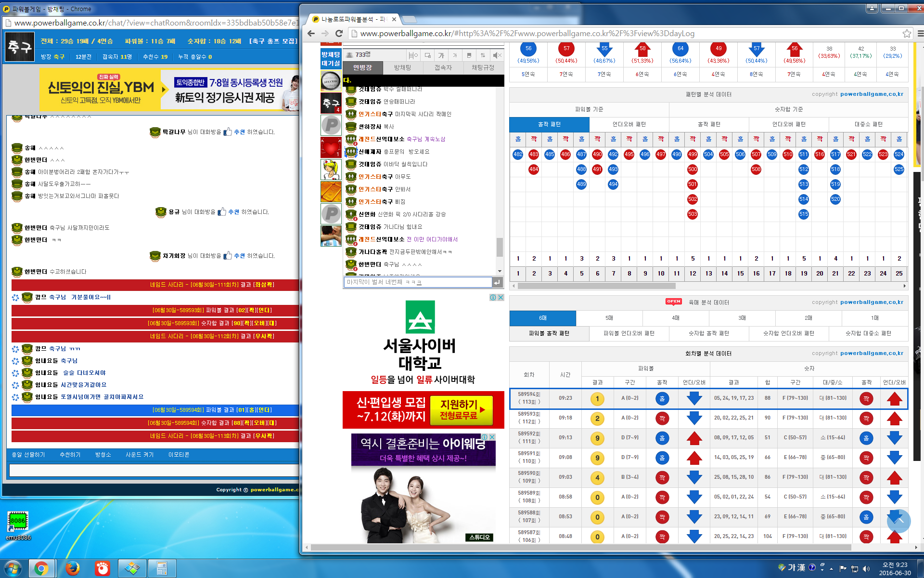Click the chat popup window icon
This screenshot has width=924, height=578.
(427, 55)
